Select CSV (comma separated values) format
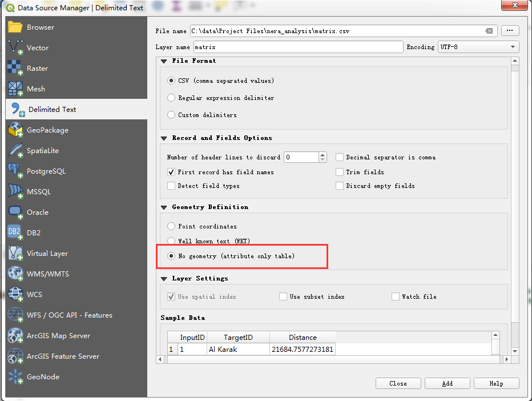Viewport: 532px width, 401px height. pos(171,81)
